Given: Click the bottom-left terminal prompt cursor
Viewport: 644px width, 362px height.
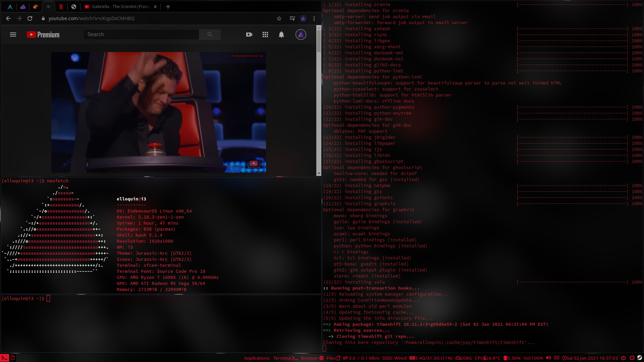Looking at the screenshot, I should click(48, 299).
